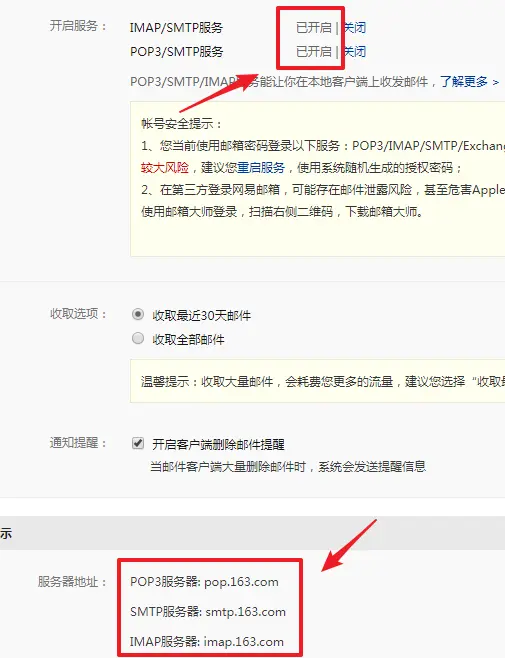505x658 pixels.
Task: Click 关闭 link for POP3/SMTP服务
Action: click(355, 52)
